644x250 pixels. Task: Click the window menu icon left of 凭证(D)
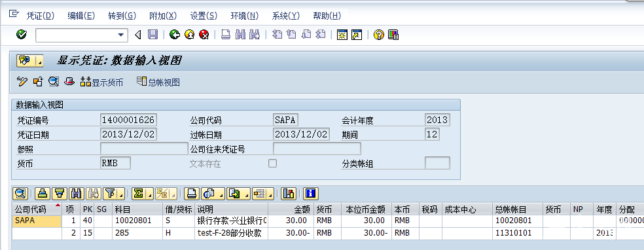tap(14, 14)
